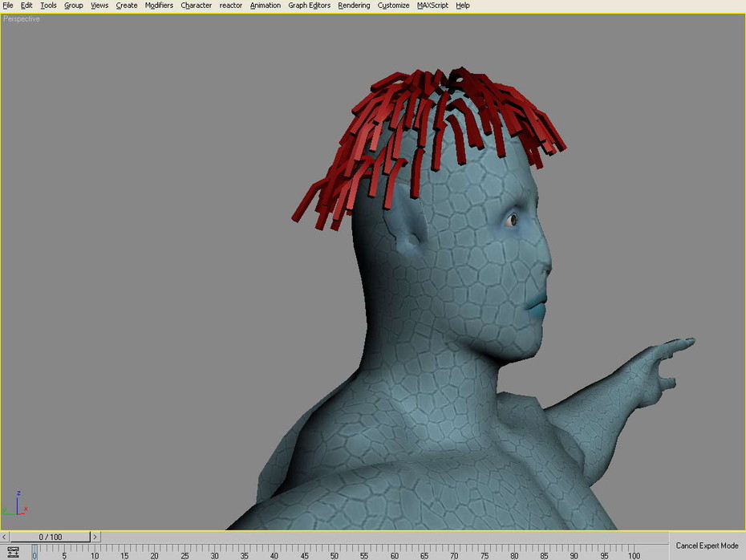Open the MAXScript menu

[x=432, y=6]
